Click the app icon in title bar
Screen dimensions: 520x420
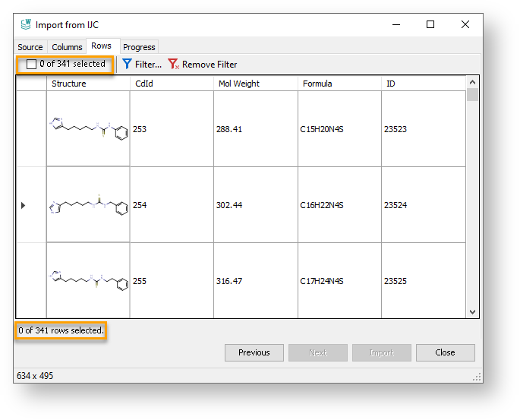(25, 24)
